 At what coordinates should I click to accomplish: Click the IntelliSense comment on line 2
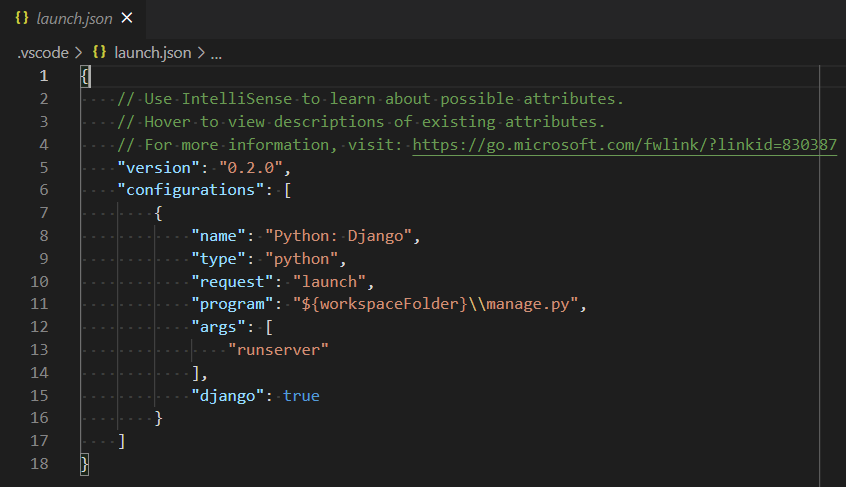pyautogui.click(x=370, y=99)
